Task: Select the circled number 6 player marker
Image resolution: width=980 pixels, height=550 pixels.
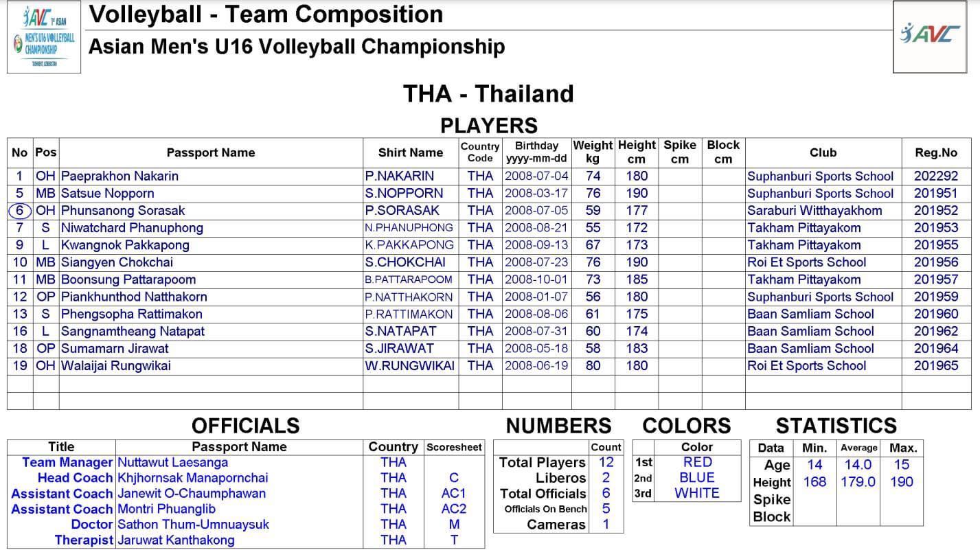Action: [x=20, y=211]
